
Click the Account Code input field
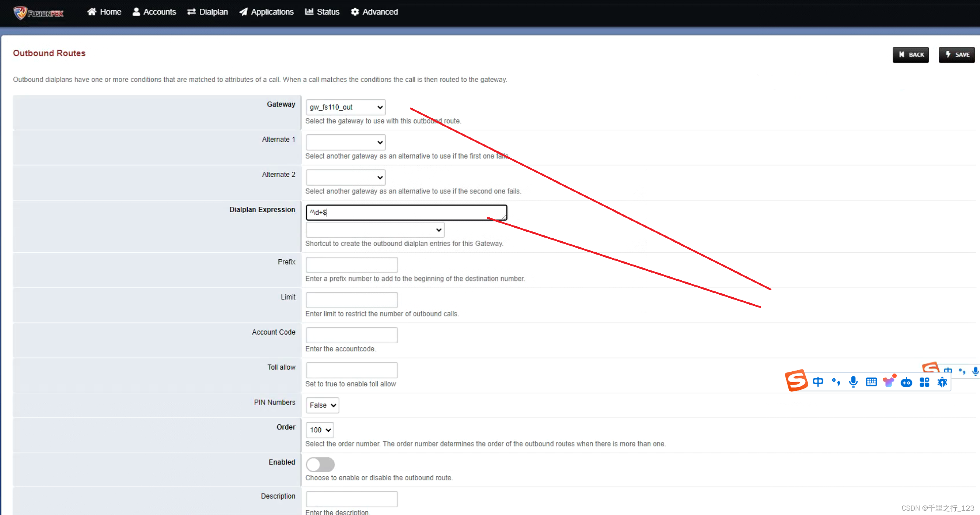coord(352,335)
